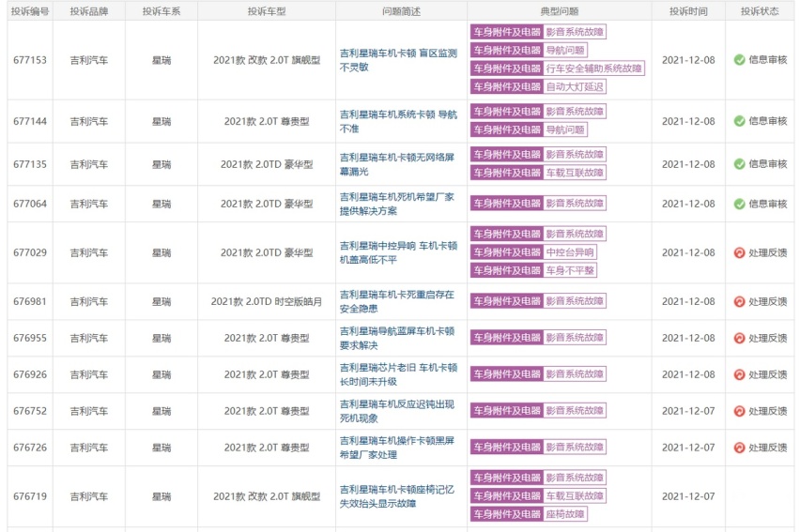This screenshot has width=800, height=532.
Task: Open complaint link 吉利星瑞芯片老旧 车机卡顿长时间未升级
Action: (x=398, y=375)
